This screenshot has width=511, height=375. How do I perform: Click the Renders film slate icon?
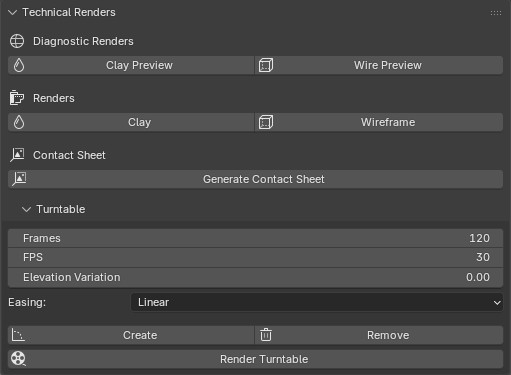[x=17, y=98]
